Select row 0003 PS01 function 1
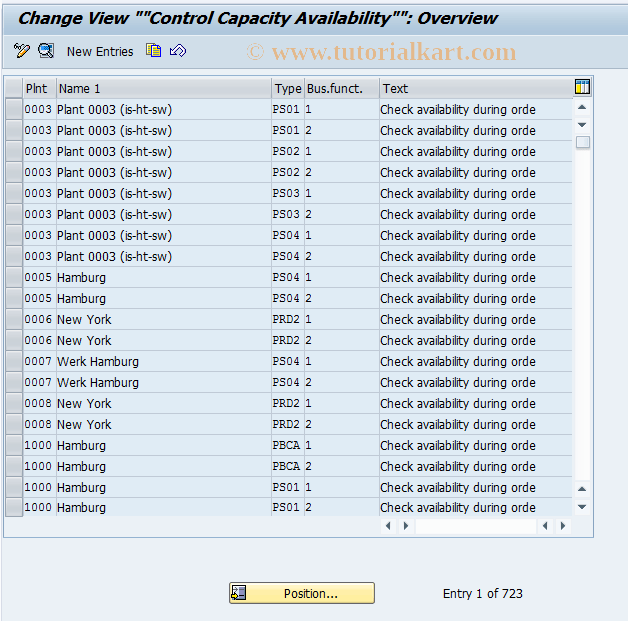The image size is (628, 621). coord(14,109)
